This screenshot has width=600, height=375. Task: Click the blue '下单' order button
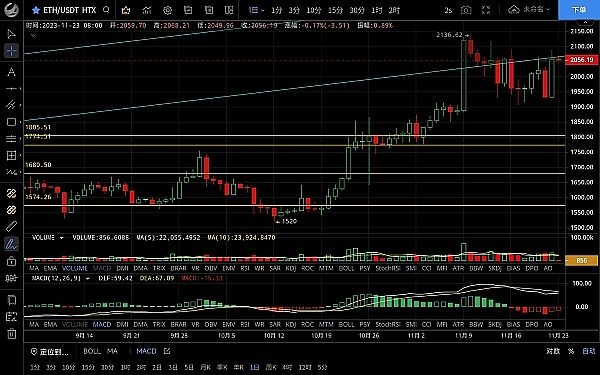tap(579, 10)
